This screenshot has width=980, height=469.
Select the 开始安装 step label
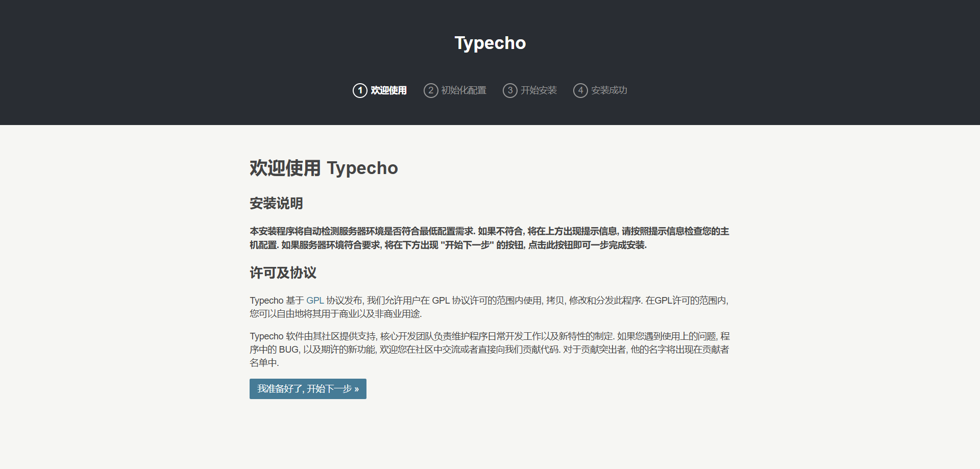click(538, 90)
